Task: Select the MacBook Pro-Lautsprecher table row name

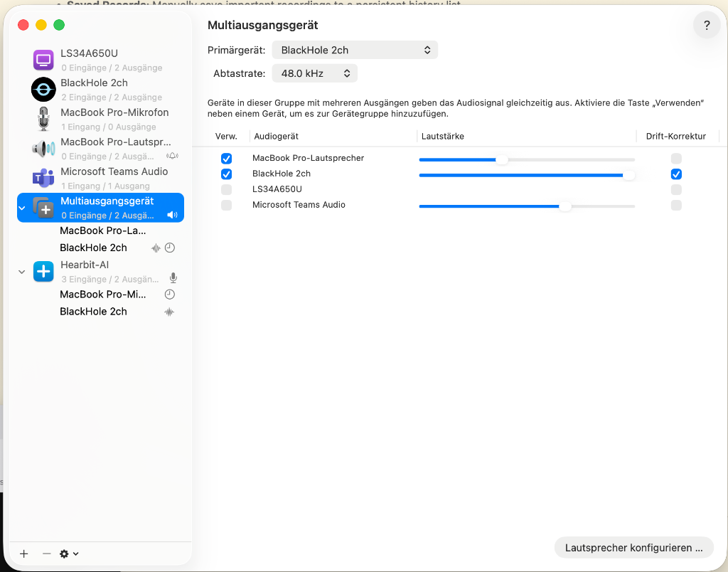Action: point(308,158)
